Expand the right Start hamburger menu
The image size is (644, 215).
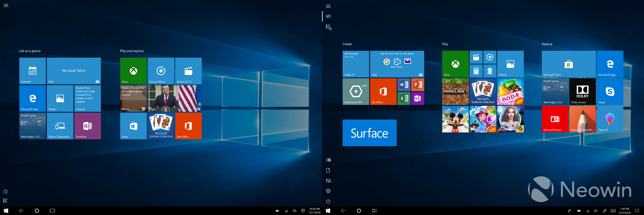point(328,6)
